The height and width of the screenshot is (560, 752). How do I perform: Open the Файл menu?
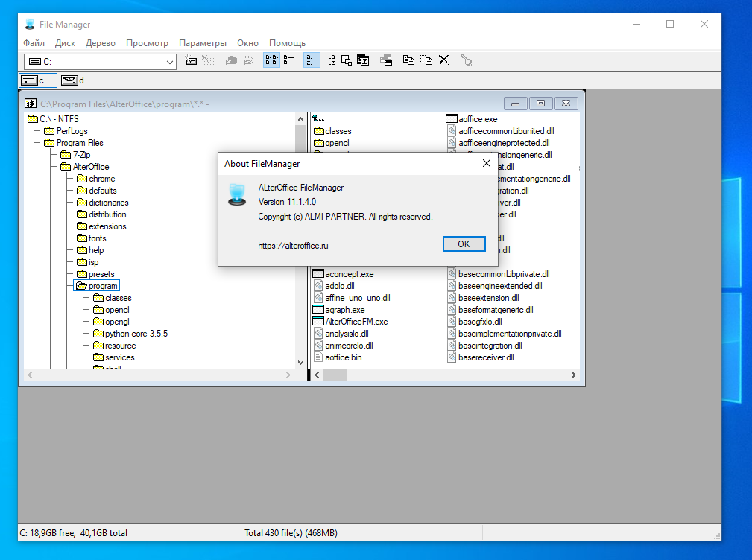pyautogui.click(x=34, y=43)
